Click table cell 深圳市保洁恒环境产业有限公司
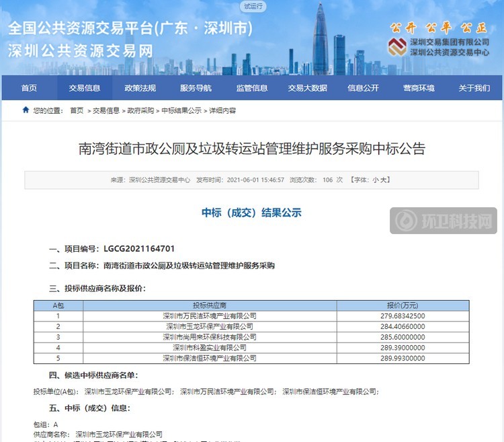The width and height of the screenshot is (504, 442). pyautogui.click(x=210, y=358)
